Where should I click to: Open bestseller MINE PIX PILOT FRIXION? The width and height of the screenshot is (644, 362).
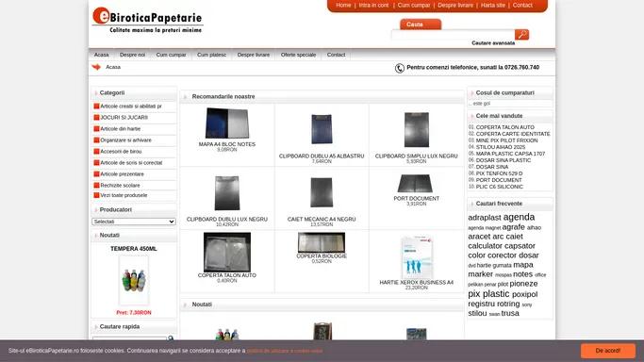pos(507,140)
